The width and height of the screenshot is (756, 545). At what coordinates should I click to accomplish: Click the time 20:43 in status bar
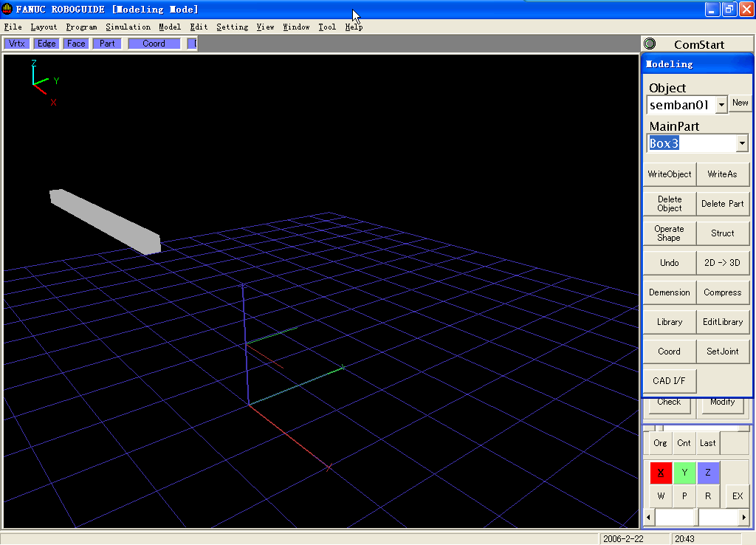pyautogui.click(x=684, y=539)
